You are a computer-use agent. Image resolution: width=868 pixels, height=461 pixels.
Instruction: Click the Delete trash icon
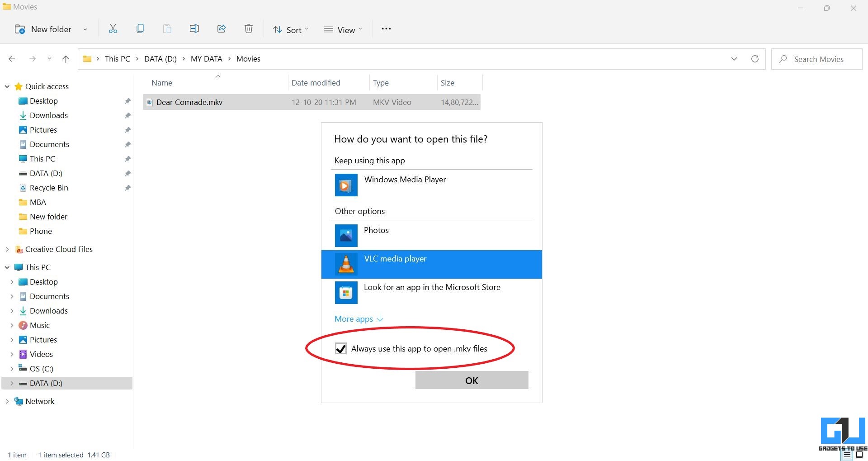tap(249, 29)
